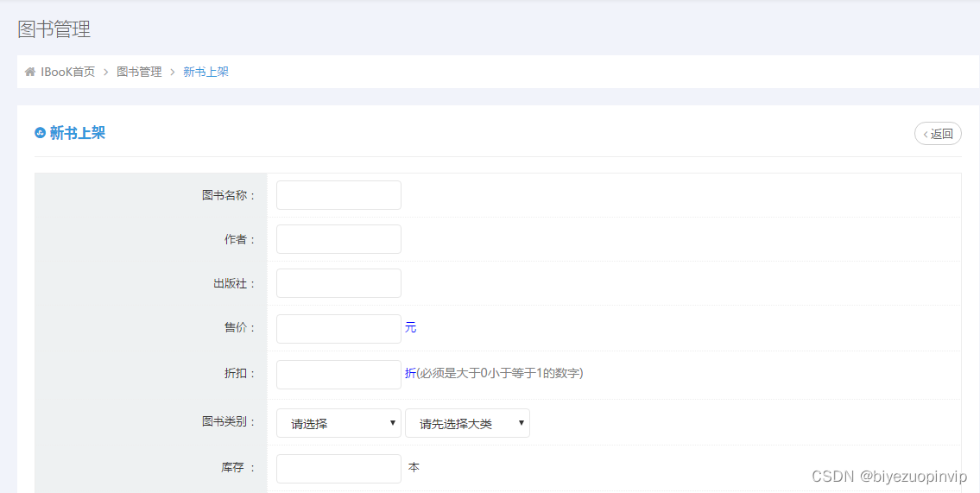Click the 作者 label
The height and width of the screenshot is (493, 980).
240,239
